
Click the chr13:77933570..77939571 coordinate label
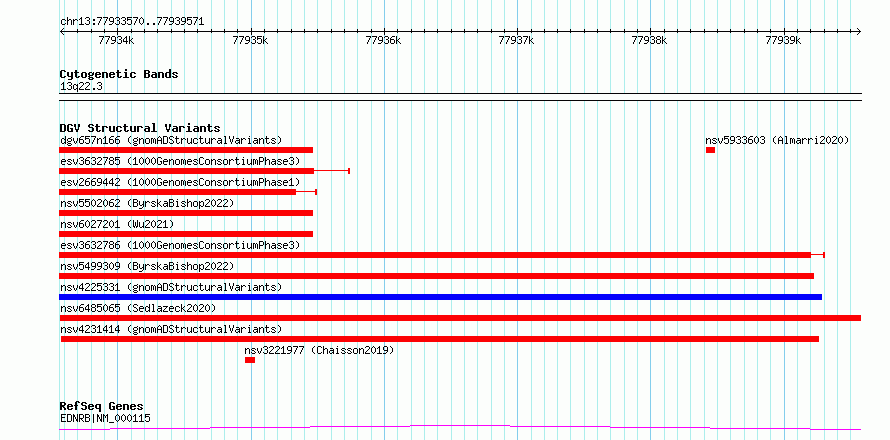point(132,22)
